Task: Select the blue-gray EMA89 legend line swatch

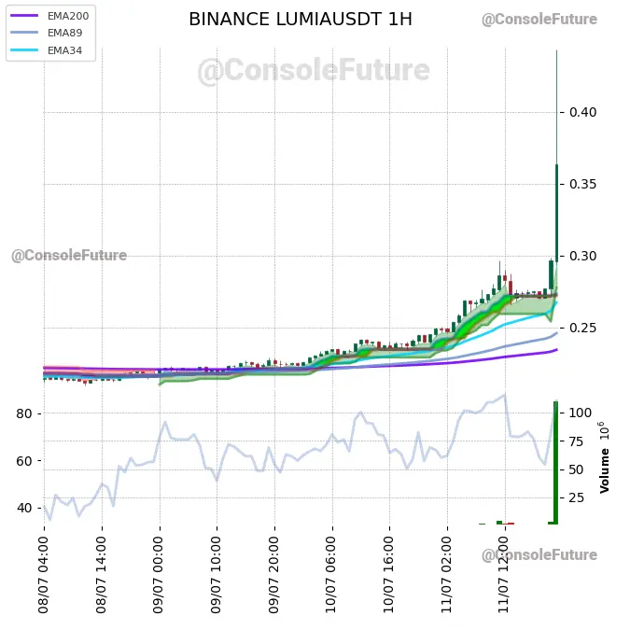Action: 24,33
